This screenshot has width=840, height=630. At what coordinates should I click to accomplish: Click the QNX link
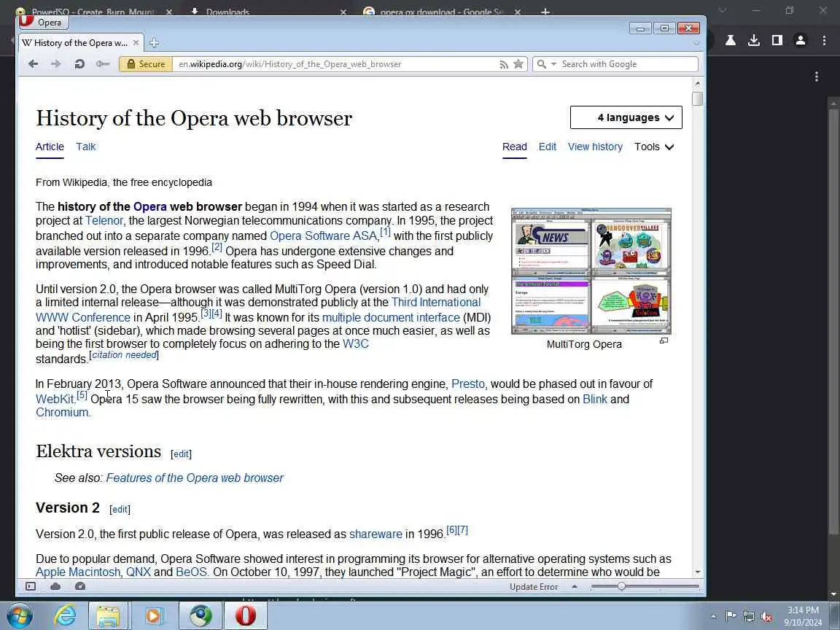[139, 572]
